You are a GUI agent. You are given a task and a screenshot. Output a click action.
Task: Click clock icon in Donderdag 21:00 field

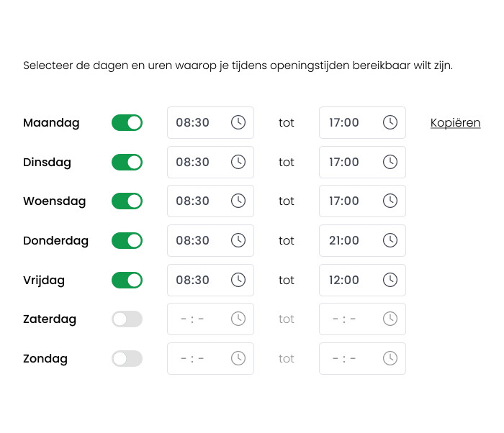click(x=390, y=240)
